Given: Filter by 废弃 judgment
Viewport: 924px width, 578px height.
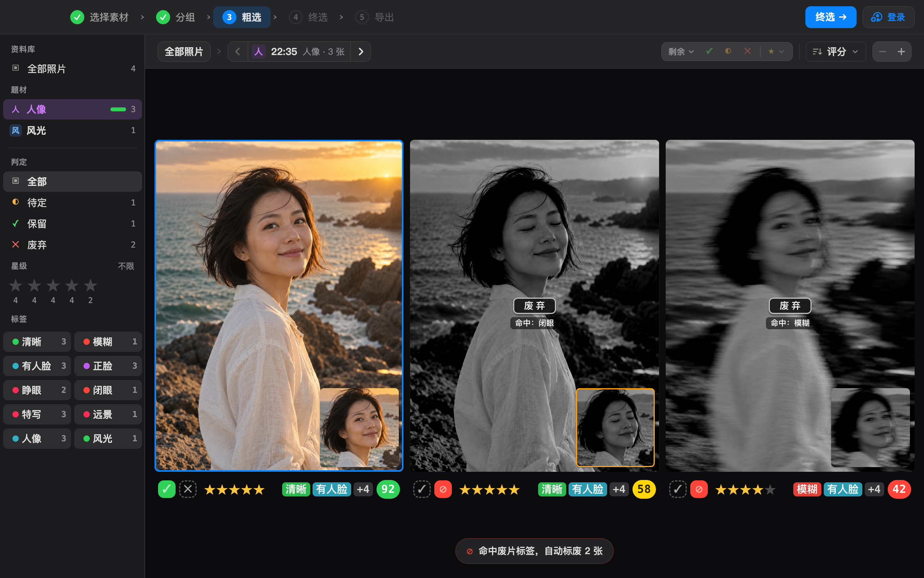Looking at the screenshot, I should click(73, 244).
